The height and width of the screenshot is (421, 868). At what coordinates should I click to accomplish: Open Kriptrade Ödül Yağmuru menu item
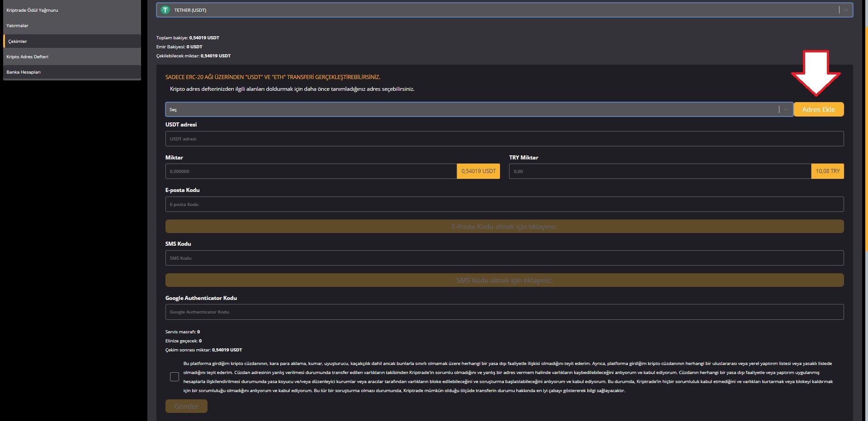pos(32,10)
